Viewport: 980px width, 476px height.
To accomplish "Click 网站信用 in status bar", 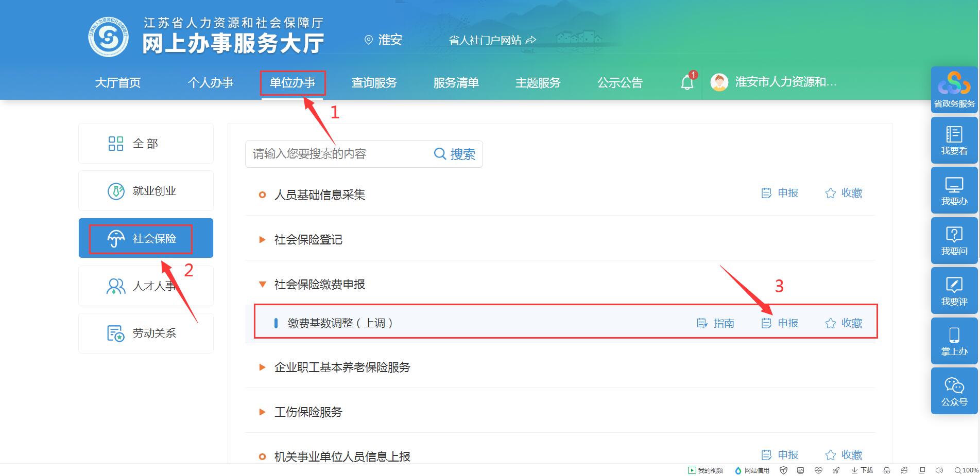I will (x=752, y=470).
